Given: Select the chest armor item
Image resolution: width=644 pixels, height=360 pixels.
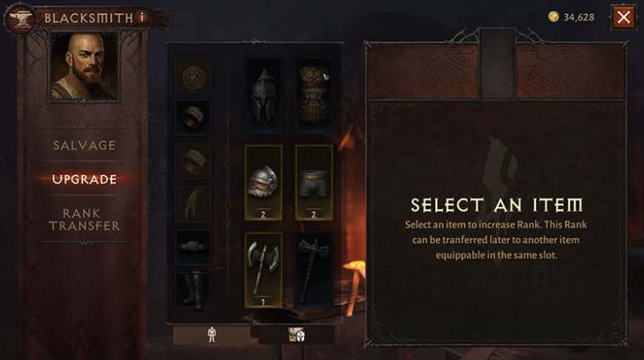Looking at the screenshot, I should 314,96.
